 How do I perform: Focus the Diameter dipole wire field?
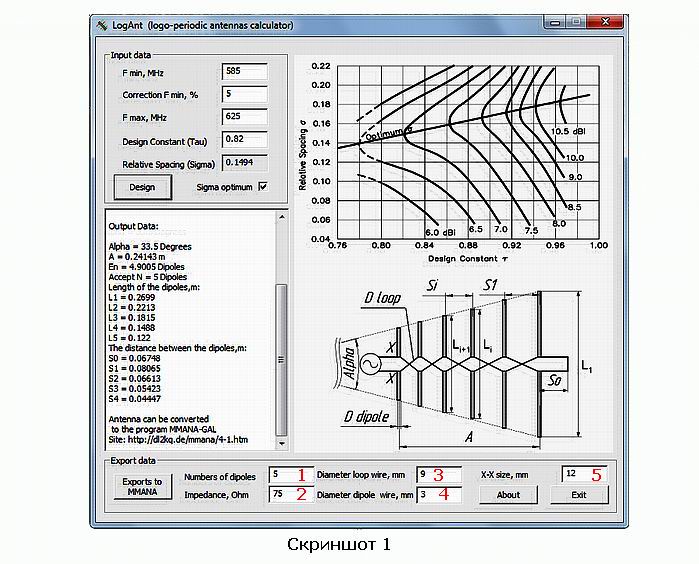(x=439, y=494)
